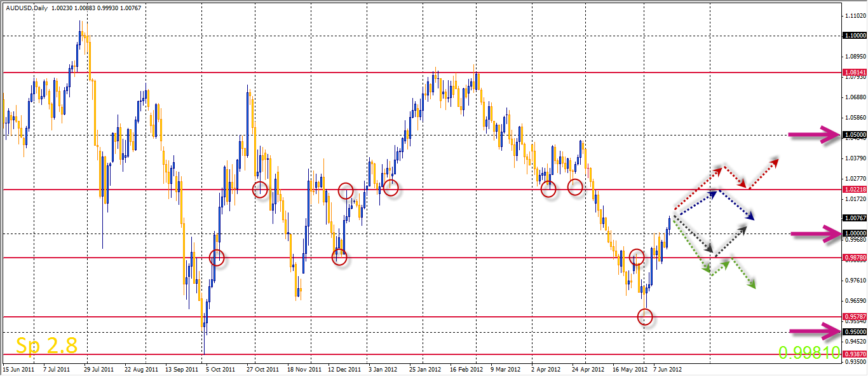Click the red circle near 5 Oct 2011
The image size is (868, 376).
[217, 258]
